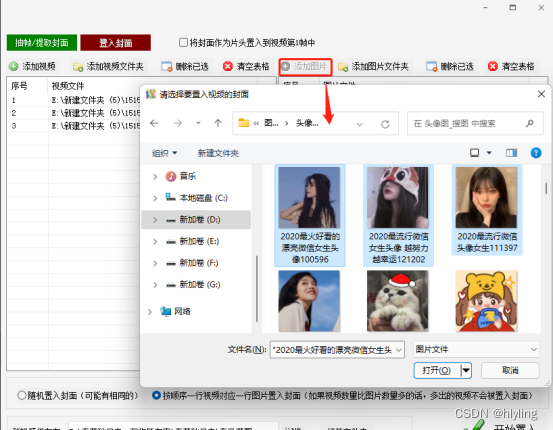Click 新建文件夹 in the dialog toolbar
This screenshot has width=553, height=430.
218,153
